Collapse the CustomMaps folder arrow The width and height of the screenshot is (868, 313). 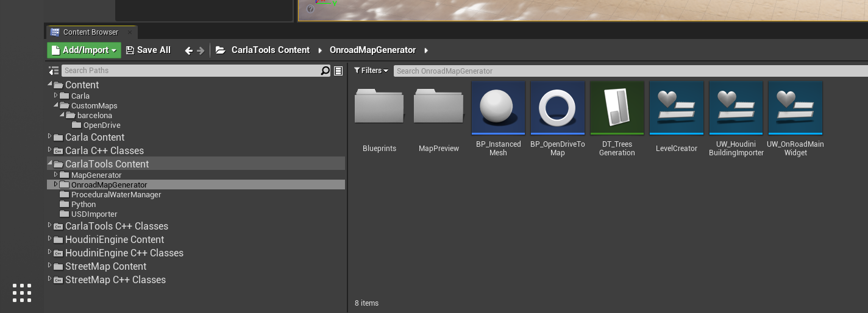[56, 105]
